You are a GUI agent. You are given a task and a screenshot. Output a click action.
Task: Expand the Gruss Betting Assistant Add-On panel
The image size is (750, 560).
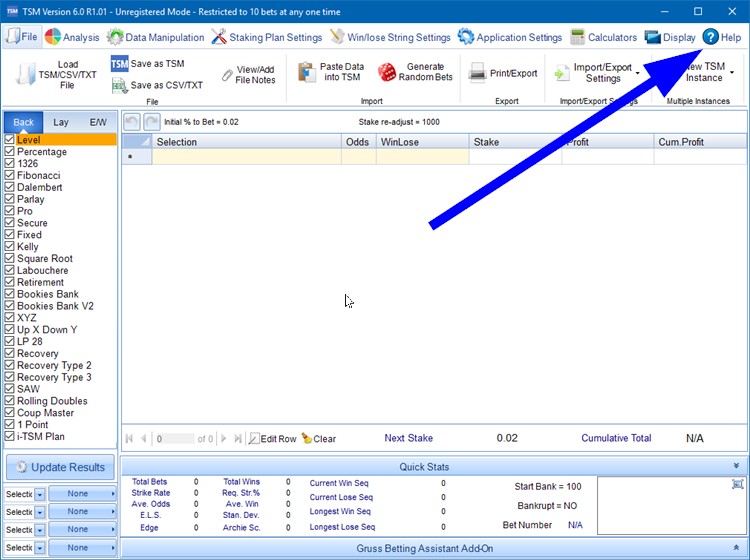pyautogui.click(x=737, y=548)
